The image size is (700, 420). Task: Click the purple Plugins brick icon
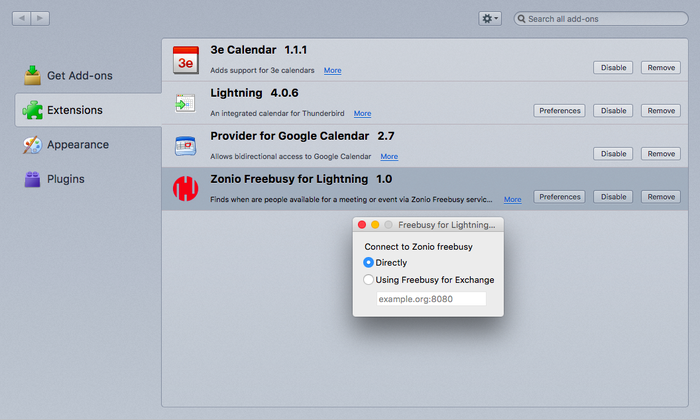pos(33,179)
